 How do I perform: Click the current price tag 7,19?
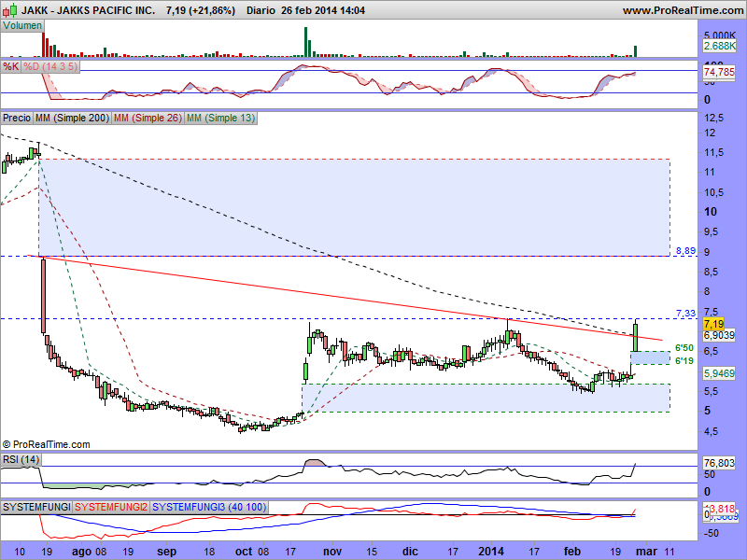(713, 324)
